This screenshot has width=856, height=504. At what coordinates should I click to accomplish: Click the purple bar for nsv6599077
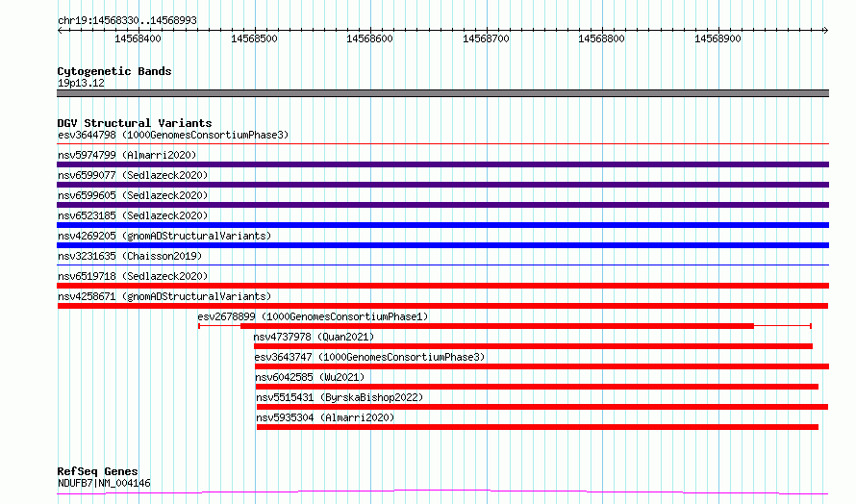click(442, 185)
